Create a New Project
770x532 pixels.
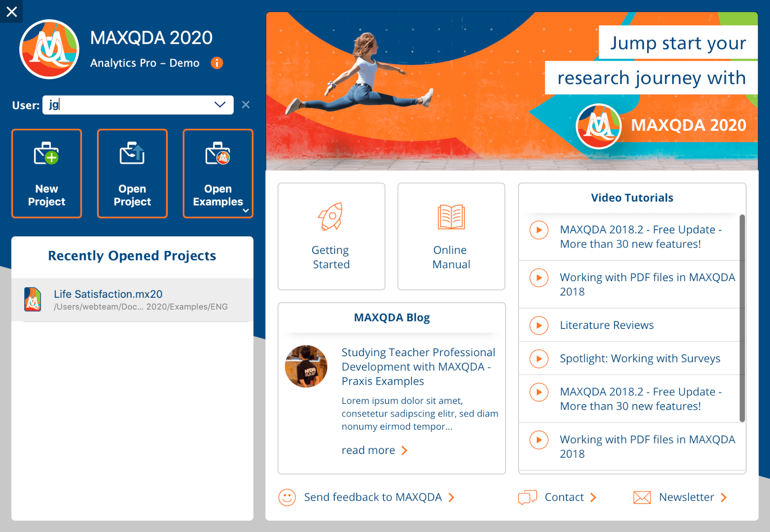(x=47, y=173)
